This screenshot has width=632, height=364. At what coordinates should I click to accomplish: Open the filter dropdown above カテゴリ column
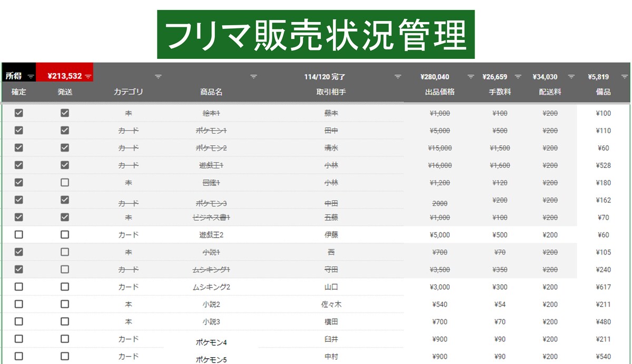point(158,77)
